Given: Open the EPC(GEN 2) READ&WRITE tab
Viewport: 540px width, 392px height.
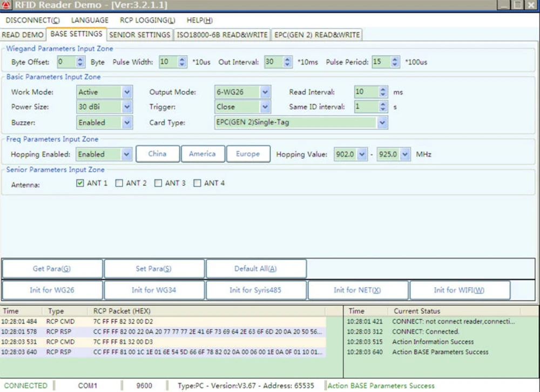Looking at the screenshot, I should [316, 35].
